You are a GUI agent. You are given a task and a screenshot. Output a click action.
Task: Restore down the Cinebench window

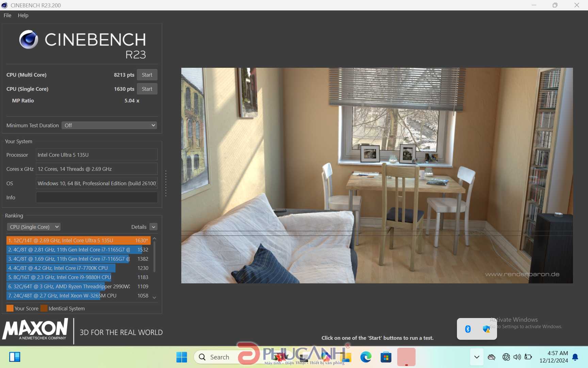555,5
